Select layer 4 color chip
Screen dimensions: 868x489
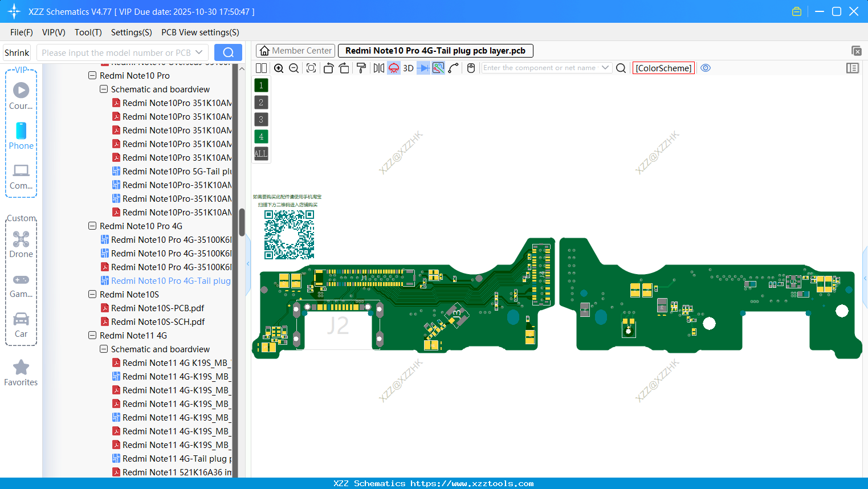[260, 136]
